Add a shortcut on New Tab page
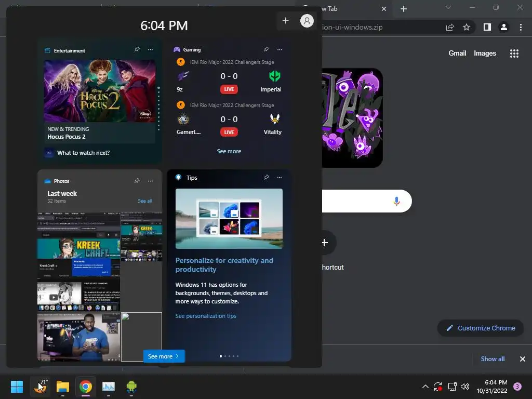The height and width of the screenshot is (399, 532). 326,243
